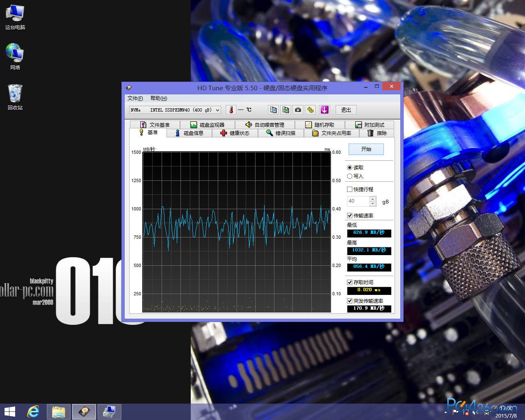Toggle 突发传输速率 burst rate checkbox

[349, 301]
